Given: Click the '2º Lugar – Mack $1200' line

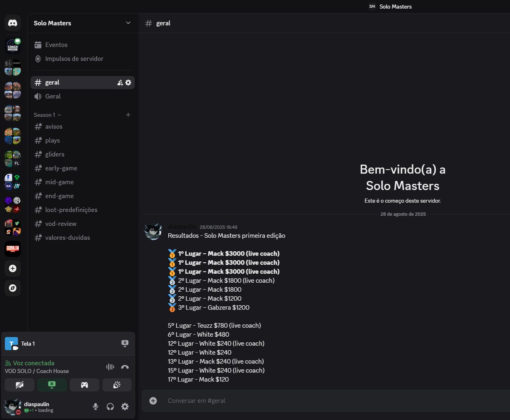Looking at the screenshot, I should 210,298.
